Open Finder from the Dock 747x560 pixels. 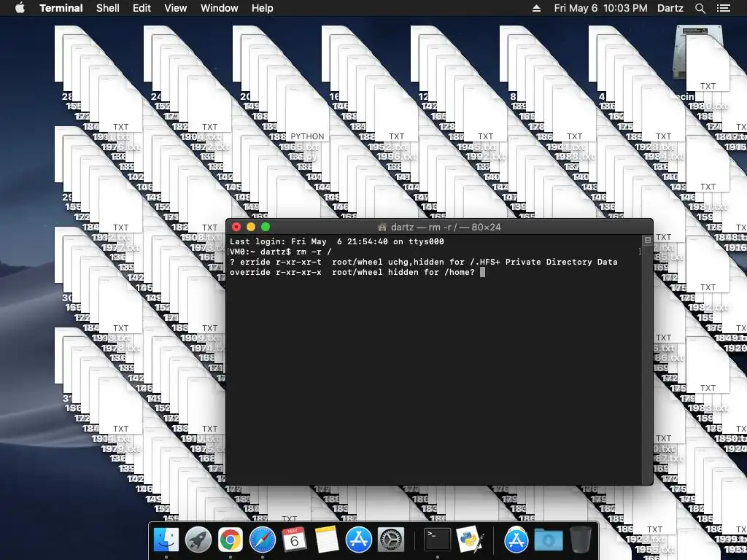(x=166, y=540)
